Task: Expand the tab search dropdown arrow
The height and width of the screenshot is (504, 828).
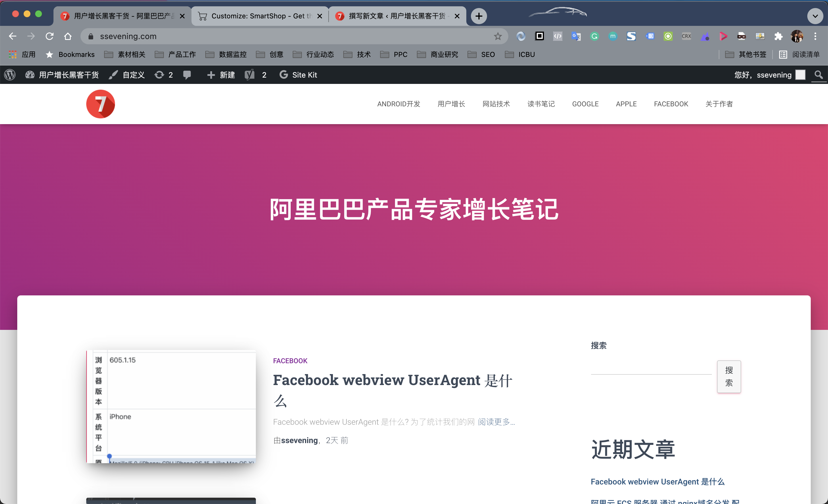Action: click(815, 16)
